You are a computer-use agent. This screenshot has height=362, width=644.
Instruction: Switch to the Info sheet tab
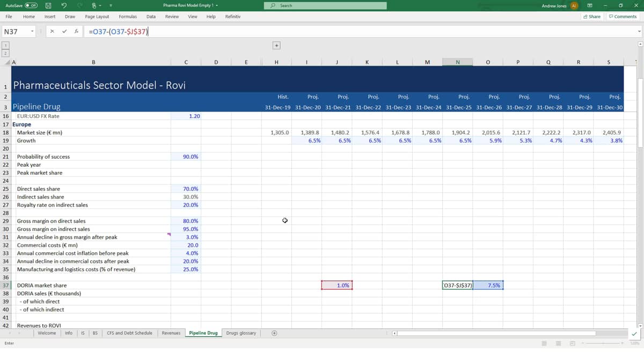pos(69,333)
